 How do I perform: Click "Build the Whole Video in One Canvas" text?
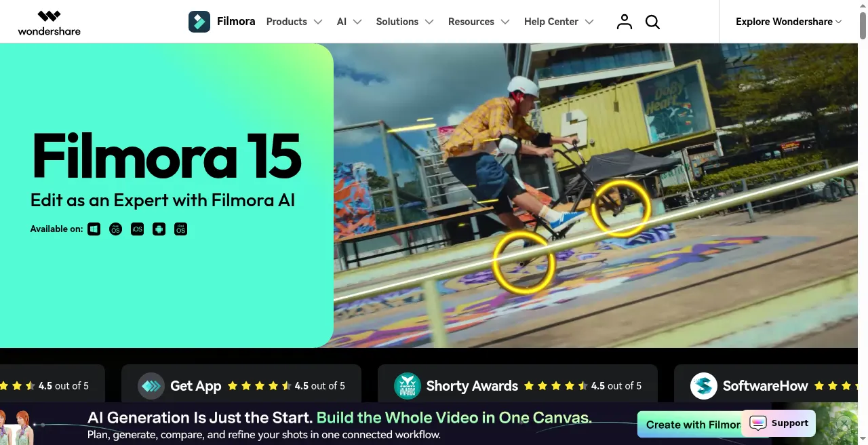454,418
